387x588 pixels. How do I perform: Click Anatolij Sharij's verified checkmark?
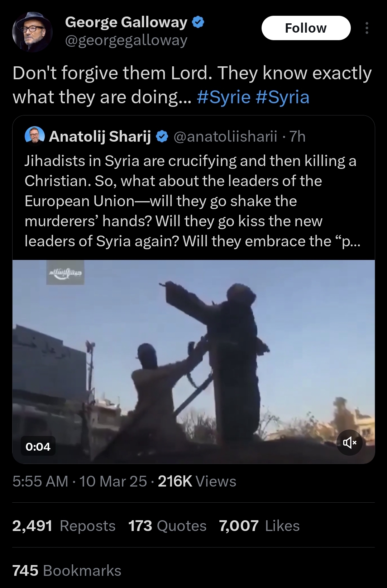162,137
